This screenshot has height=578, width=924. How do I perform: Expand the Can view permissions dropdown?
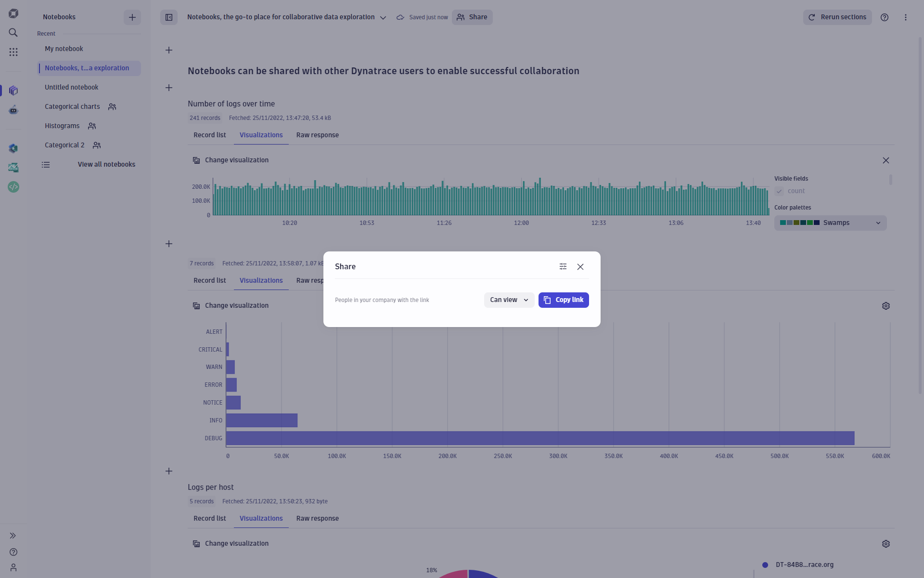[508, 300]
